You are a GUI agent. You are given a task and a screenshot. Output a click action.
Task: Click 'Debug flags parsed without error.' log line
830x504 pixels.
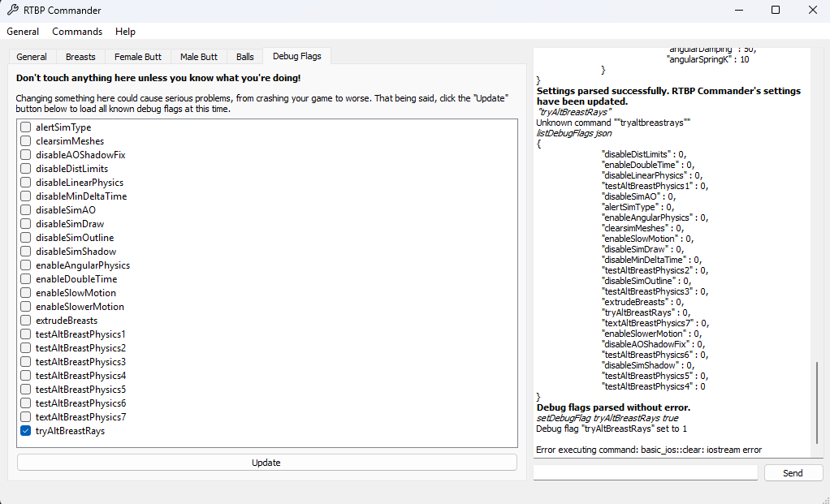click(x=613, y=407)
